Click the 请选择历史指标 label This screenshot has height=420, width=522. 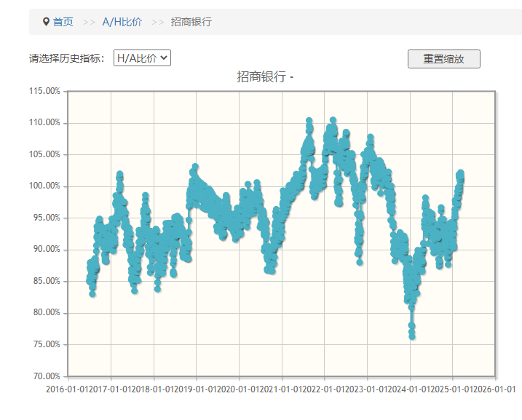pyautogui.click(x=66, y=58)
